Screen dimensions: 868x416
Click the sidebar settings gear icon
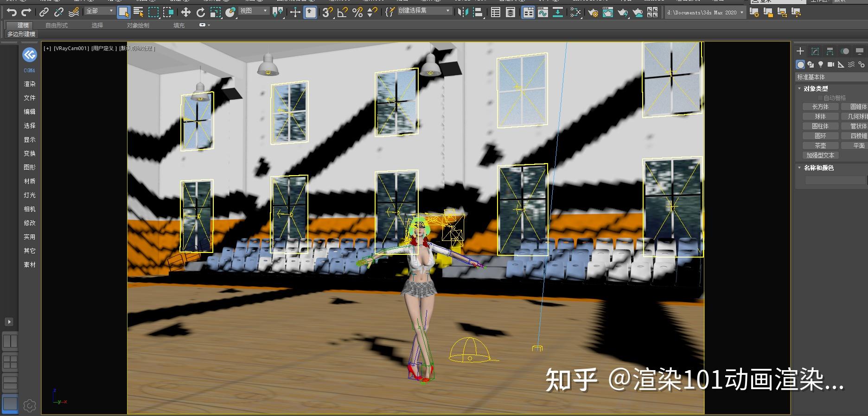click(30, 406)
